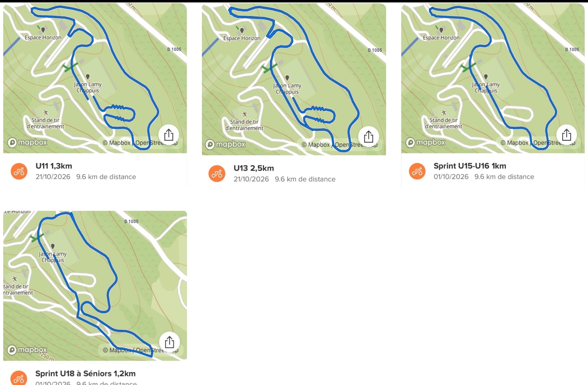
Task: Share the U13 2,5km route
Action: pos(368,137)
